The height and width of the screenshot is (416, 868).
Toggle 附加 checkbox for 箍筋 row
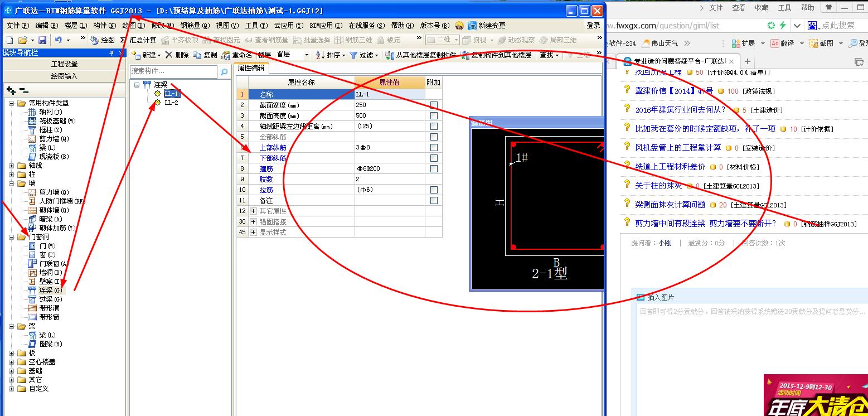coord(434,168)
